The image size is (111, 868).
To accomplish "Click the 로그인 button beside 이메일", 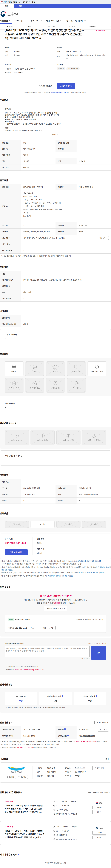I will pyautogui.click(x=51, y=628).
